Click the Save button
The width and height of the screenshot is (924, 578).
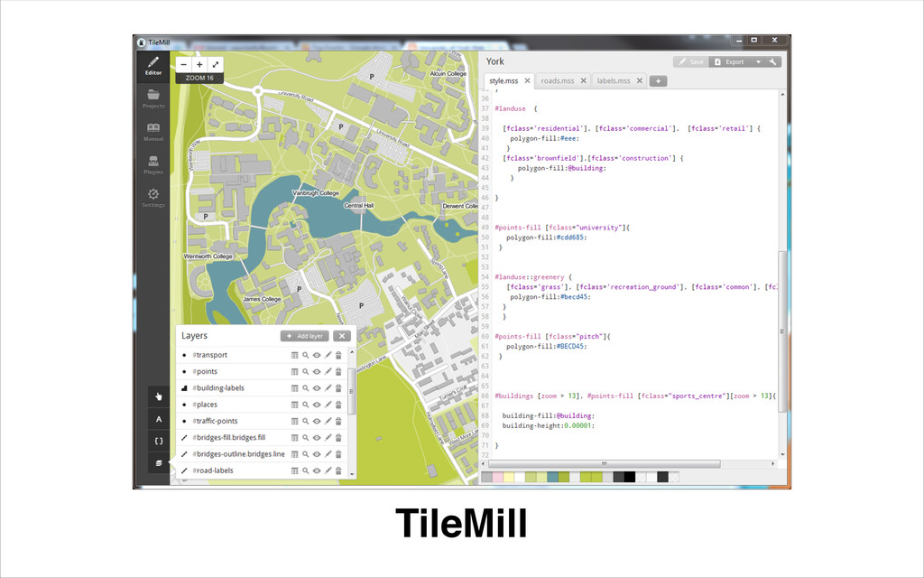[x=690, y=62]
